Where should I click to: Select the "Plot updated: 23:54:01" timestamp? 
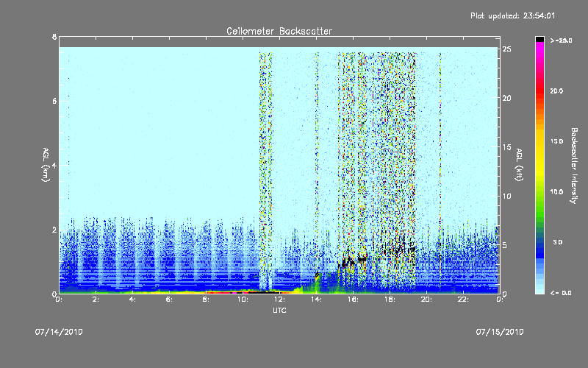click(512, 15)
